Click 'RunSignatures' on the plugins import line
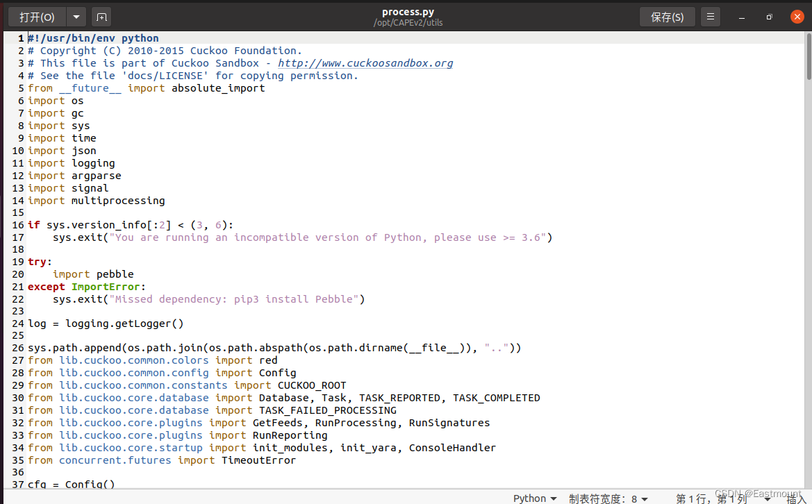Image resolution: width=812 pixels, height=504 pixels. click(x=449, y=423)
